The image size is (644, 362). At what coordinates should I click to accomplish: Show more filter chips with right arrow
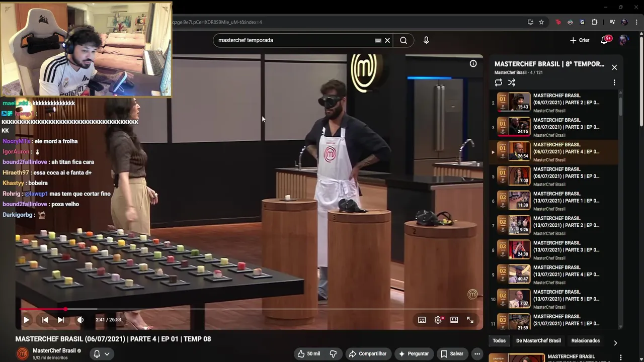[x=615, y=343]
